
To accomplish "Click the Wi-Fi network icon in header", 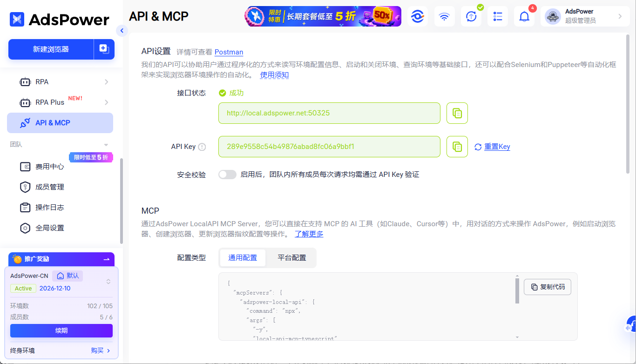I will point(445,17).
